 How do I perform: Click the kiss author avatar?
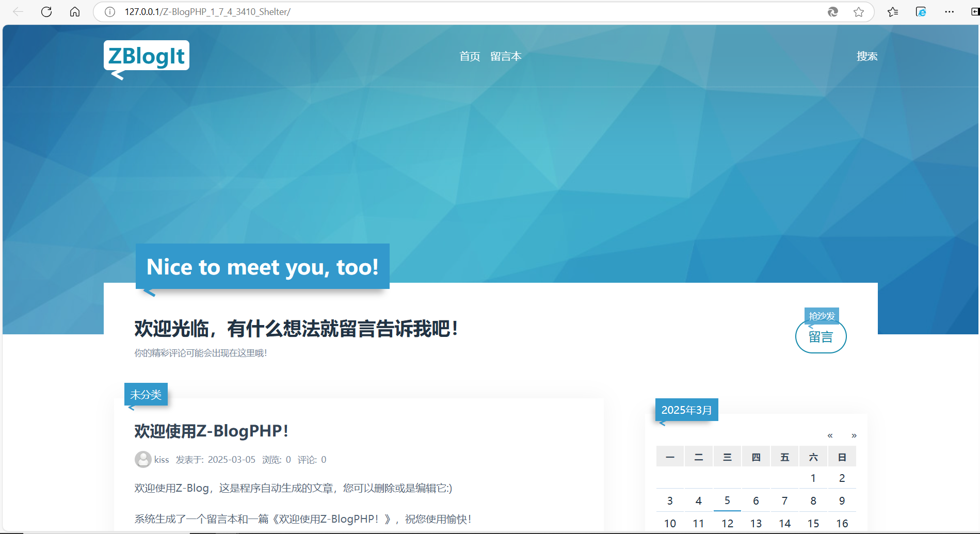click(143, 459)
